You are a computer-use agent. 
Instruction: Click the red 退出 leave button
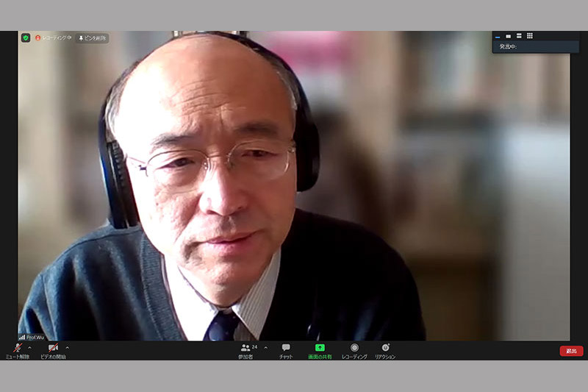[571, 351]
